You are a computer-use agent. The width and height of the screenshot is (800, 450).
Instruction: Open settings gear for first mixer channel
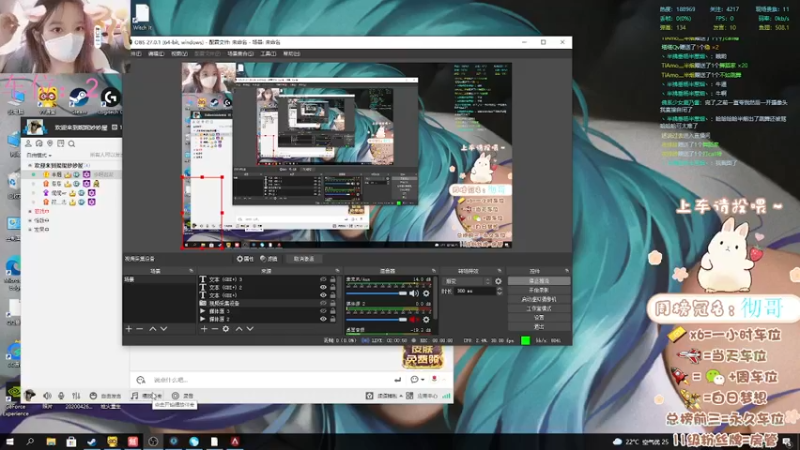coord(426,293)
